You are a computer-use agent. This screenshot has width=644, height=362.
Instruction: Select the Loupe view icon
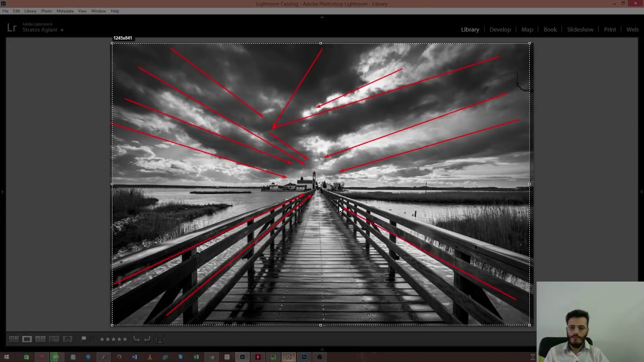(x=27, y=339)
